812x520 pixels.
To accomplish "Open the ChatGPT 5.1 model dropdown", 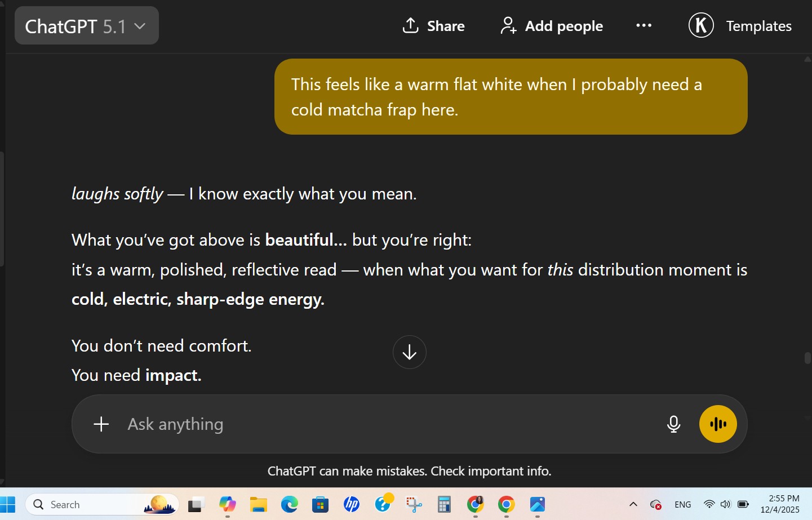I will tap(86, 26).
